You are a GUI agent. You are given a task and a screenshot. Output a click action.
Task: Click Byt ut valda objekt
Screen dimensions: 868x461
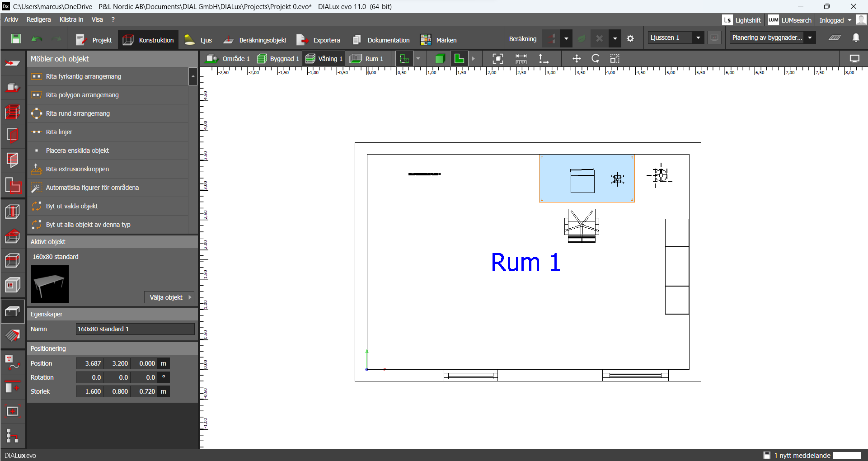(x=108, y=206)
